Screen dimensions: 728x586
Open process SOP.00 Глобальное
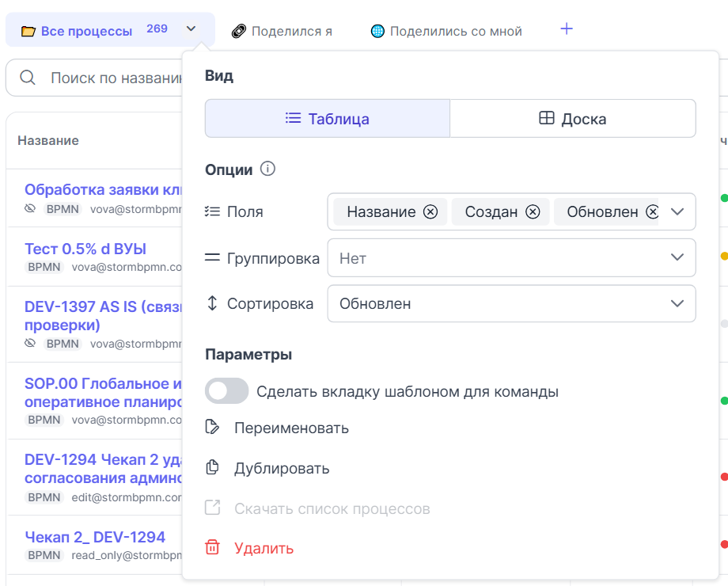[104, 393]
